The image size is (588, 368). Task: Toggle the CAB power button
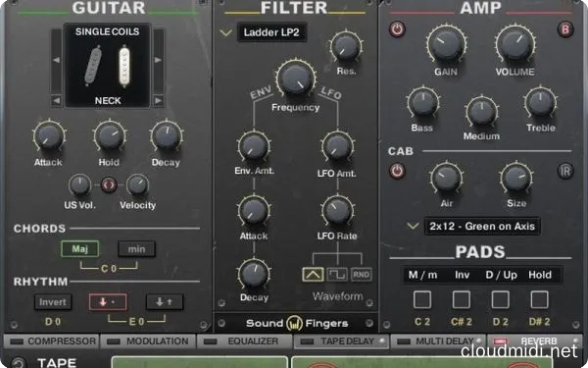(x=398, y=171)
